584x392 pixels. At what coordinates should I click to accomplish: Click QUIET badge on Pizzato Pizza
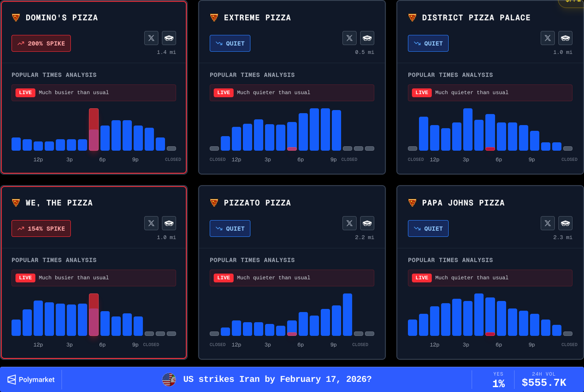[x=230, y=229]
